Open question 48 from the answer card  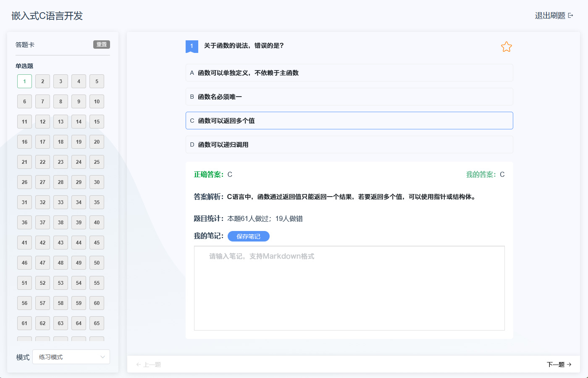coord(60,263)
